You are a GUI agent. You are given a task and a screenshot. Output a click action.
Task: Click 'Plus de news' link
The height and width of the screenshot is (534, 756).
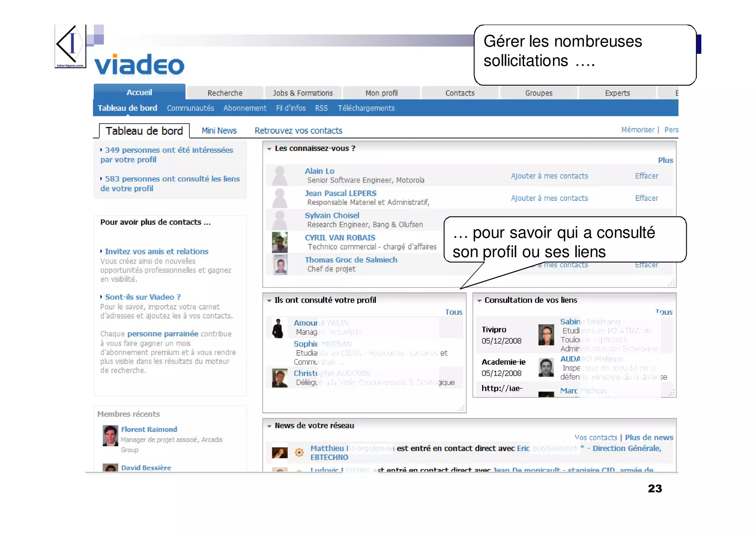point(649,437)
